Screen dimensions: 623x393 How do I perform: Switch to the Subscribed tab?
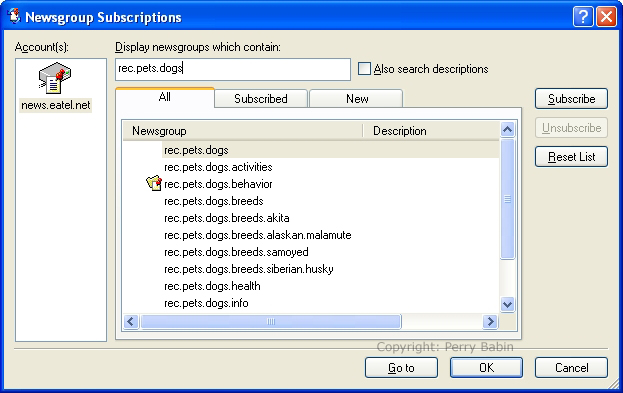click(261, 99)
